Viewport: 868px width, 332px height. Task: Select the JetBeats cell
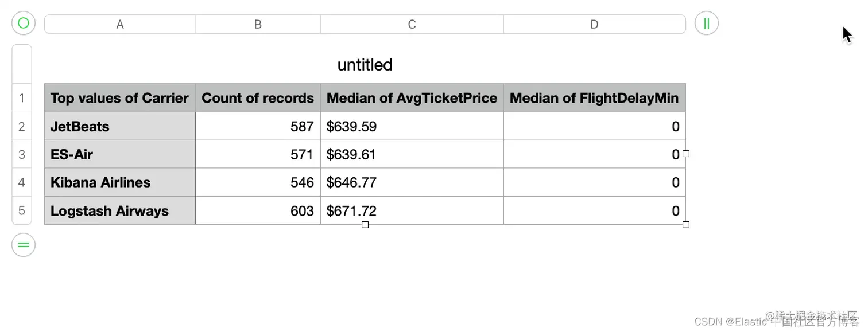click(119, 127)
